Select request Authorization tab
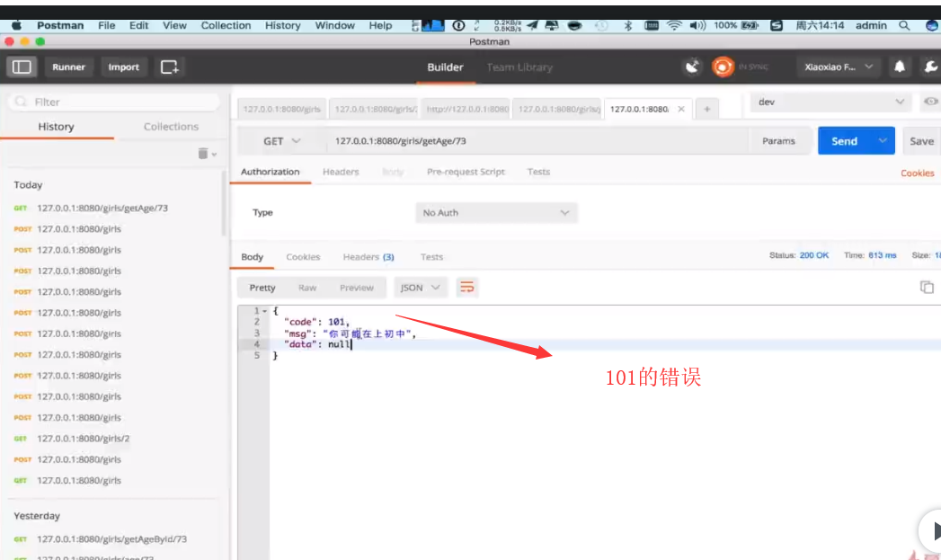Screen dimensions: 941x560 [270, 172]
